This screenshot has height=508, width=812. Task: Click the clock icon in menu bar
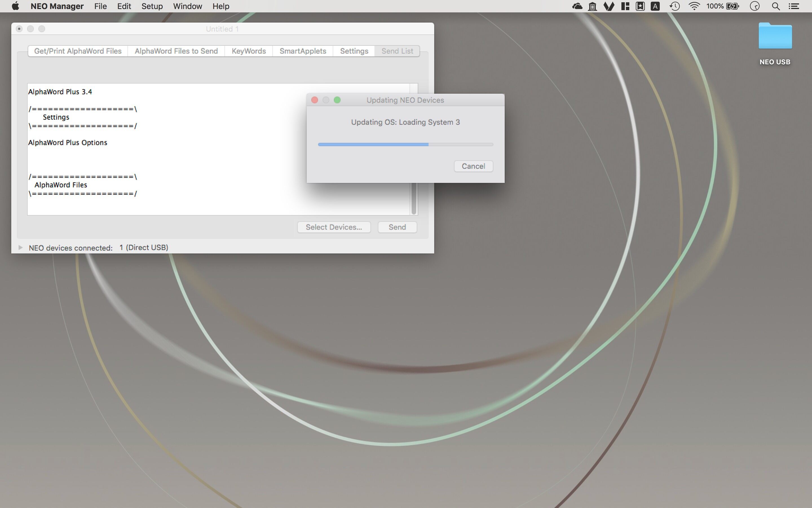pyautogui.click(x=754, y=6)
